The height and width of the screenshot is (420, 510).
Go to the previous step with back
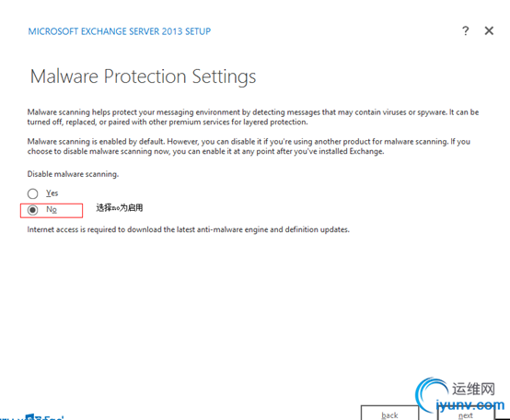(389, 413)
